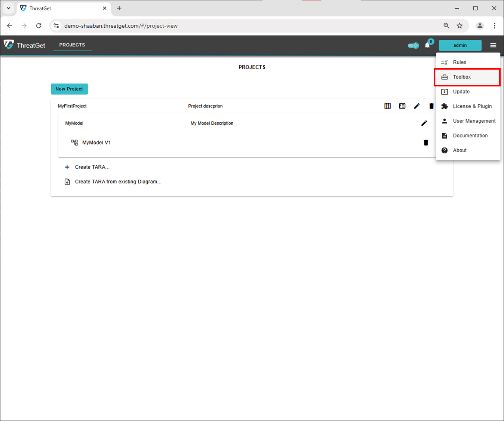Open the notifications bell icon
Image resolution: width=504 pixels, height=421 pixels.
427,46
